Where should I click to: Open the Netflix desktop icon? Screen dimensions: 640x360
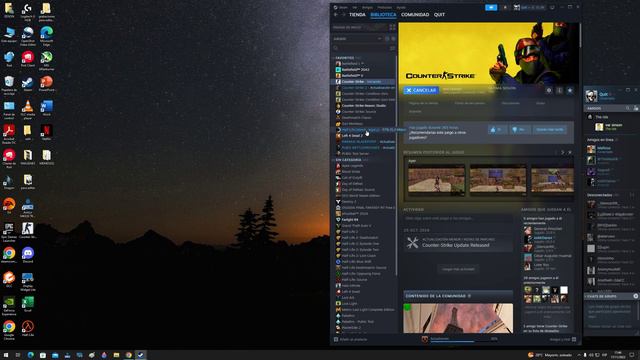[x=46, y=132]
